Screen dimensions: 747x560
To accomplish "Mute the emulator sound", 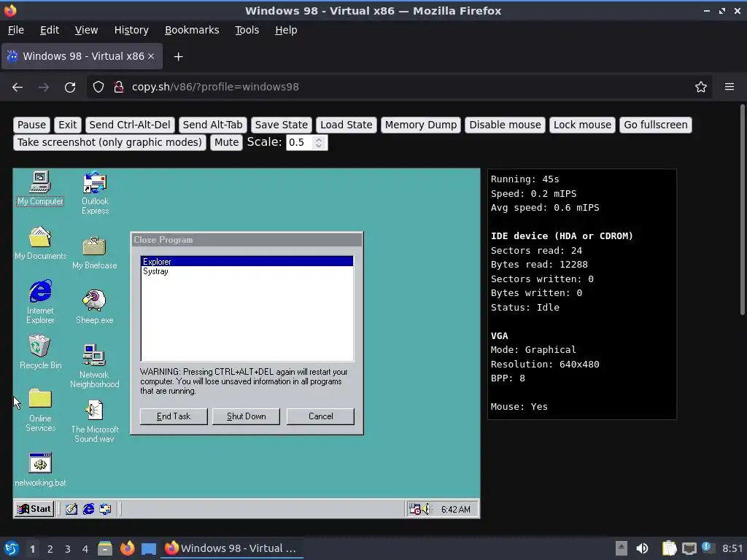I will pyautogui.click(x=226, y=142).
